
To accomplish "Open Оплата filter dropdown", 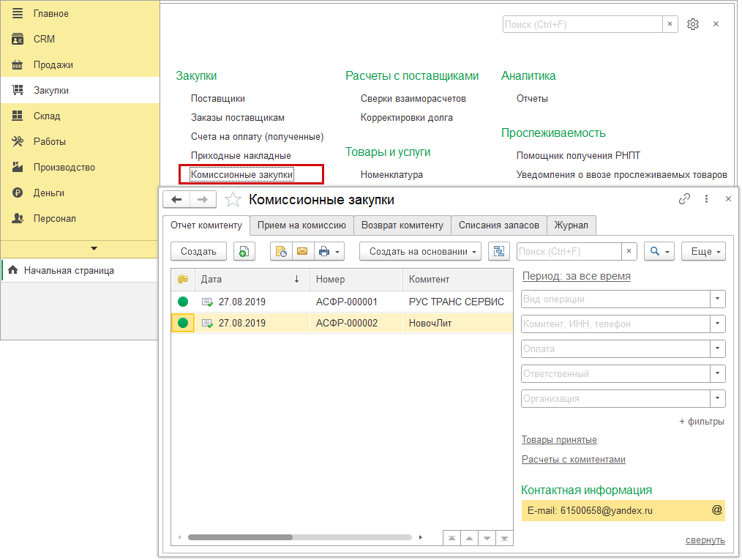I will 717,348.
